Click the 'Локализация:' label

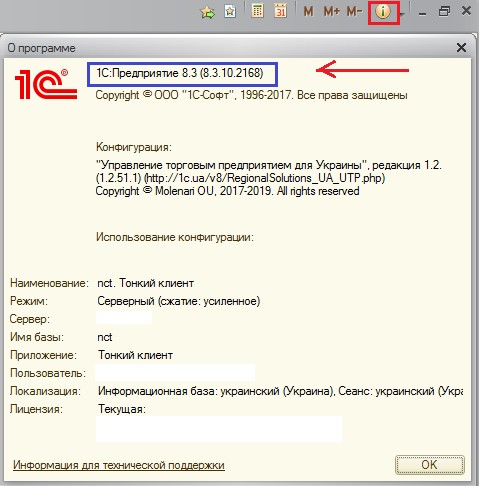[45, 391]
